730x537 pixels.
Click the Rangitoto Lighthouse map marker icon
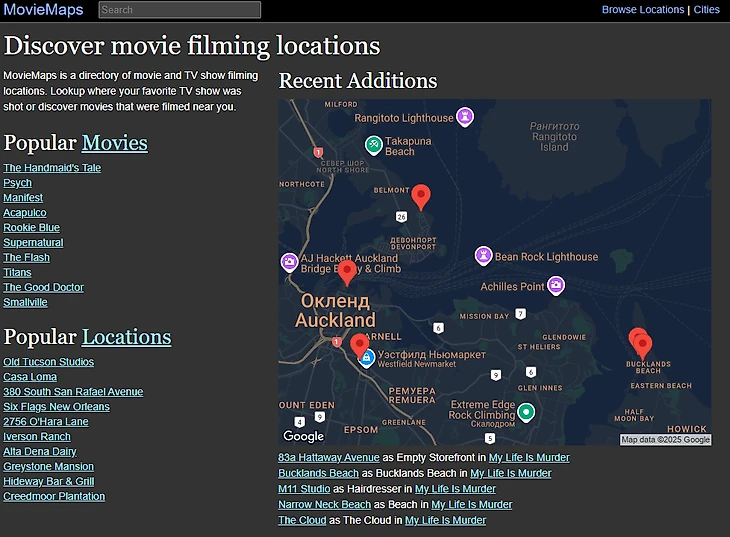point(465,117)
